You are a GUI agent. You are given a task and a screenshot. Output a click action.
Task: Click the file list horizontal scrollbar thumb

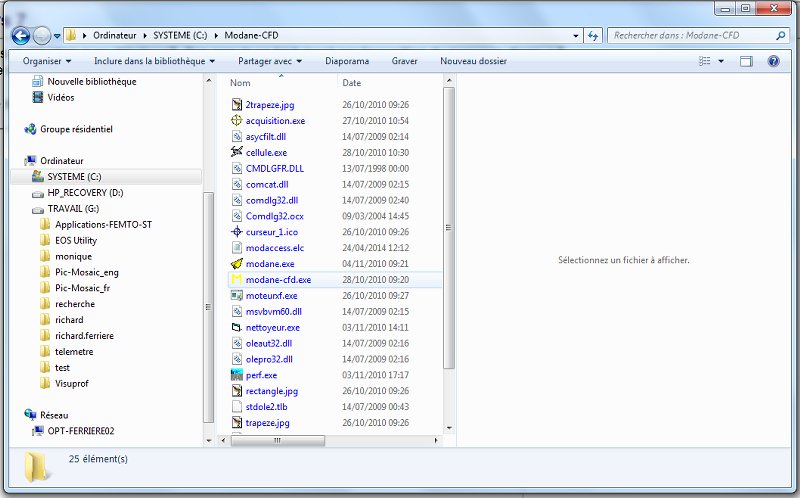click(x=278, y=440)
